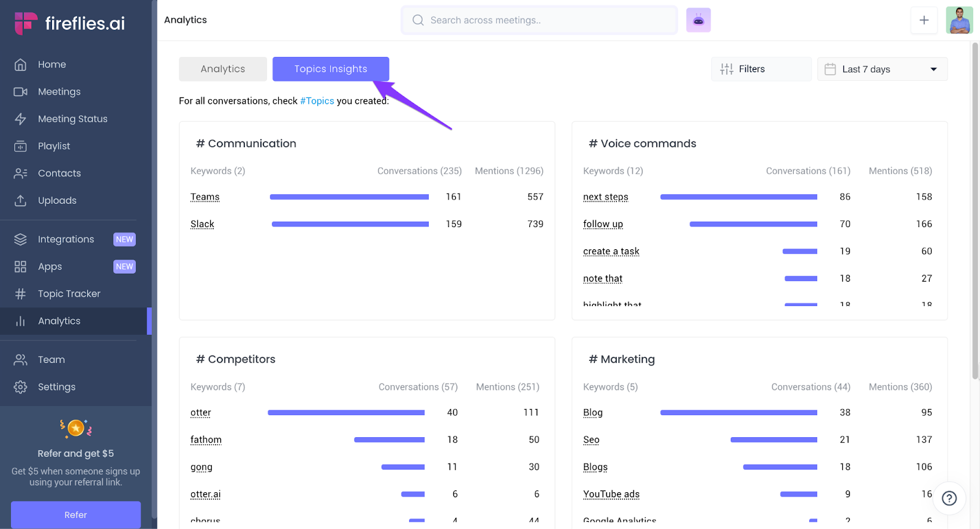
Task: Click the #Topics link
Action: [x=317, y=101]
